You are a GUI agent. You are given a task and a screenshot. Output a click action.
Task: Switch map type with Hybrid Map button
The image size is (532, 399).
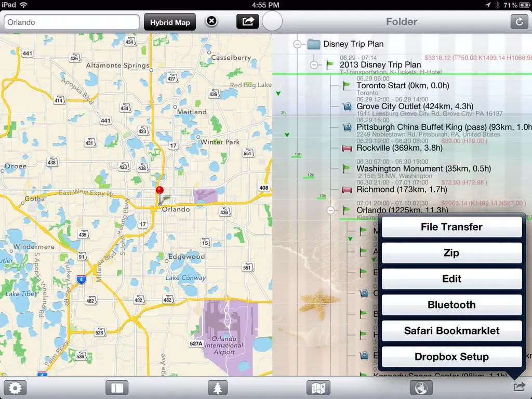170,22
